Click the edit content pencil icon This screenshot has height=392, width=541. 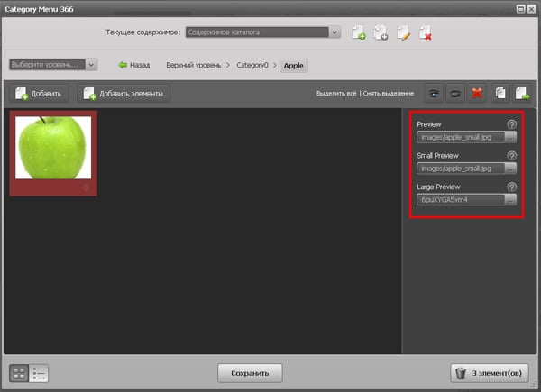click(x=403, y=33)
